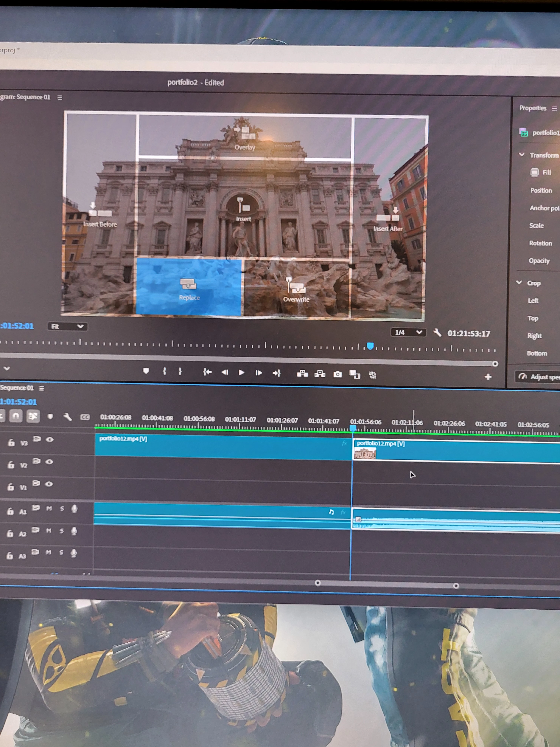This screenshot has width=560, height=747.
Task: Open the Properties panel menu
Action: (x=554, y=108)
